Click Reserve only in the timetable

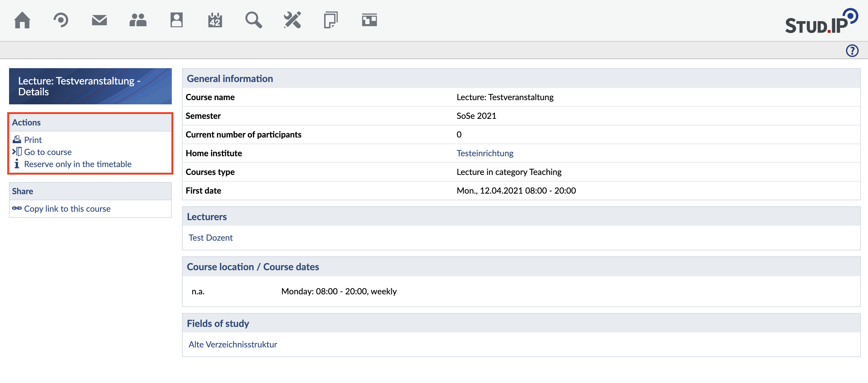click(x=77, y=164)
